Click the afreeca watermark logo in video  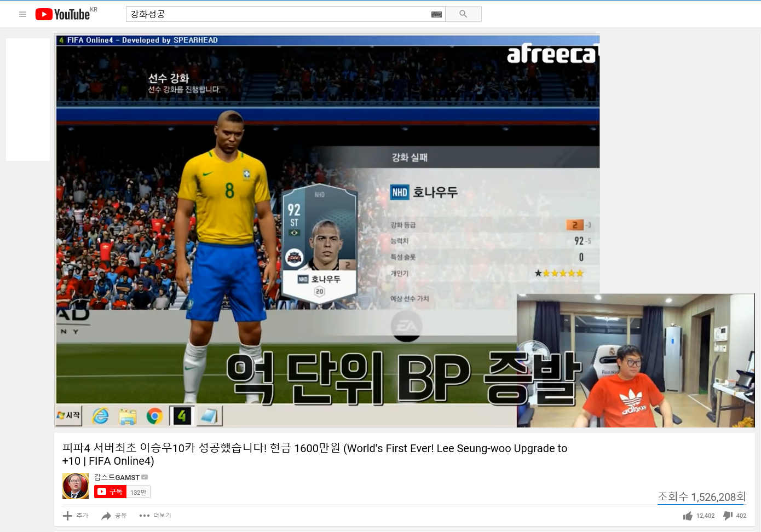pos(552,54)
